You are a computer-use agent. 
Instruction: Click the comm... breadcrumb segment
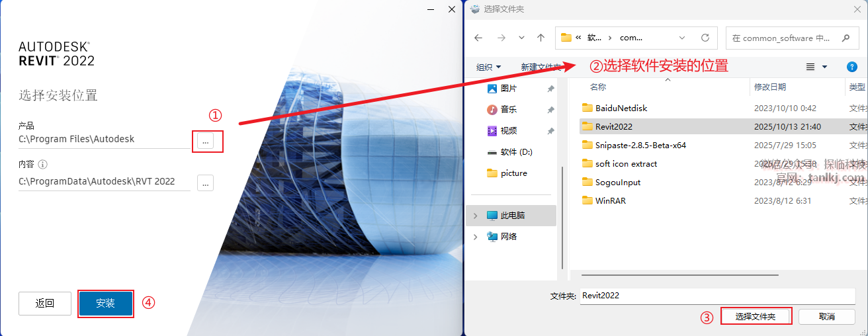point(631,38)
